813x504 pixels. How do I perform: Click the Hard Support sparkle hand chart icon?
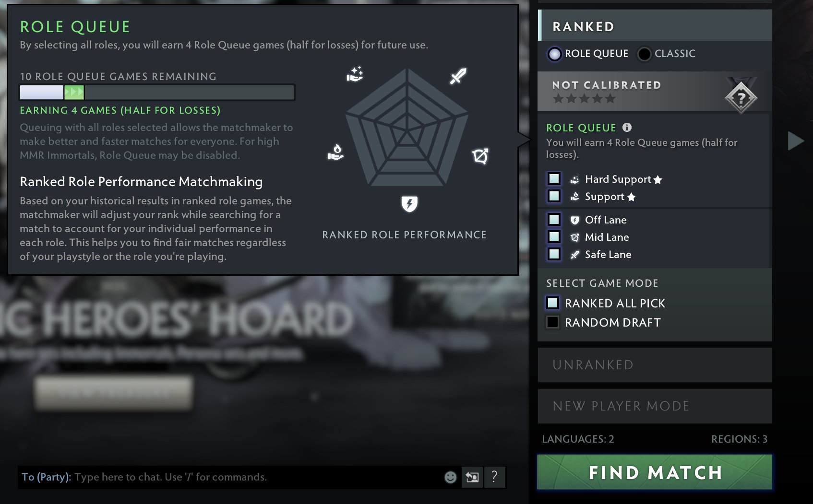click(355, 74)
